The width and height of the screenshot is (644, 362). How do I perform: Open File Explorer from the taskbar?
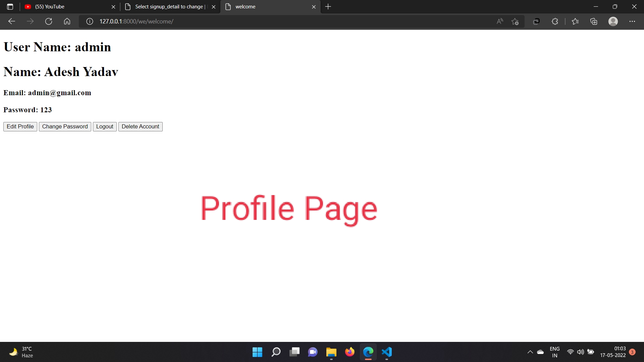pyautogui.click(x=331, y=352)
